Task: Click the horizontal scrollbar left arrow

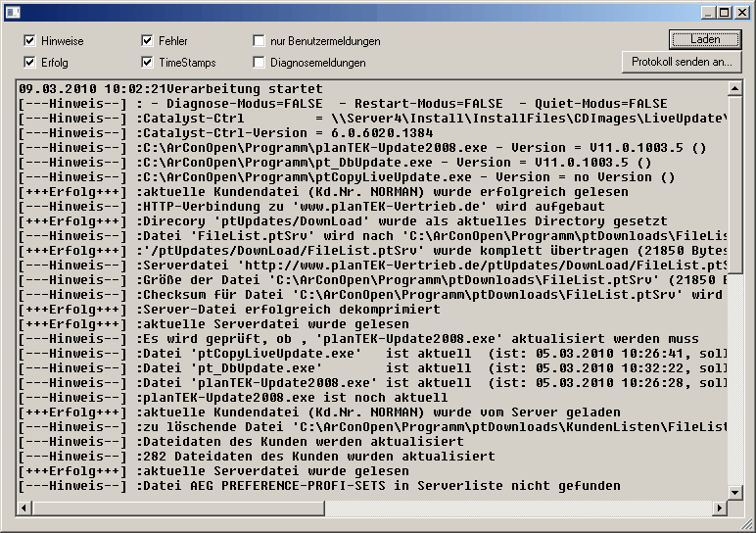Action: 24,507
